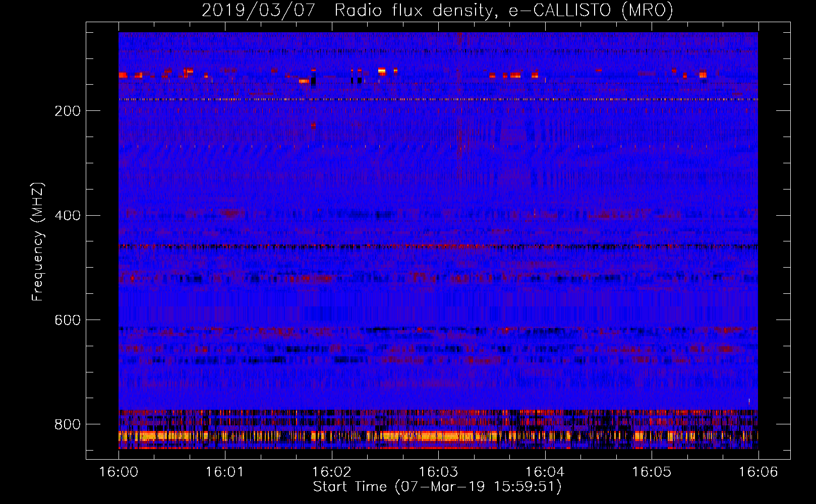The image size is (816, 504).
Task: Click the 'Start Time (07-Mar-19 15:59:51)' label
Action: (x=438, y=487)
